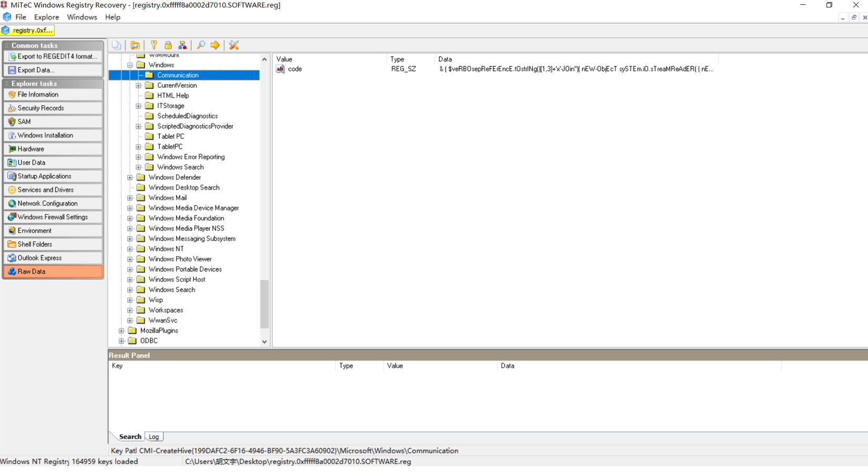The image size is (868, 472).
Task: Open the Hardware explorer task
Action: [x=53, y=149]
